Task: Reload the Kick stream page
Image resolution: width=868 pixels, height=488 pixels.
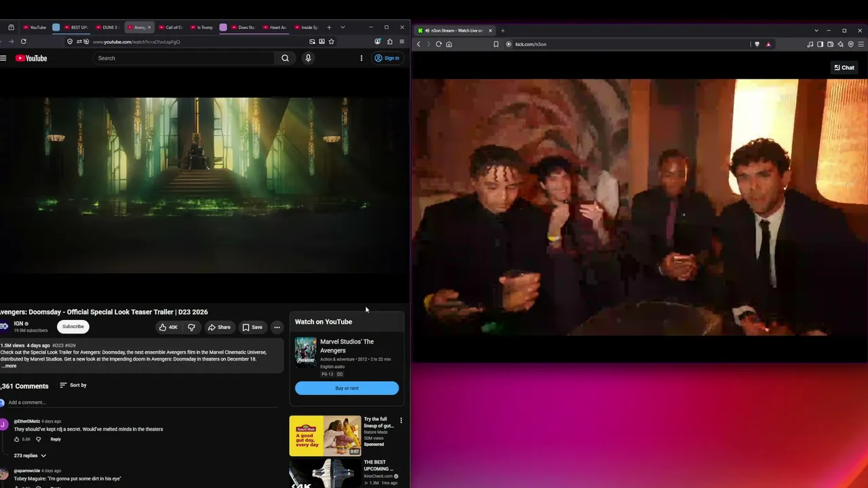Action: [x=439, y=44]
